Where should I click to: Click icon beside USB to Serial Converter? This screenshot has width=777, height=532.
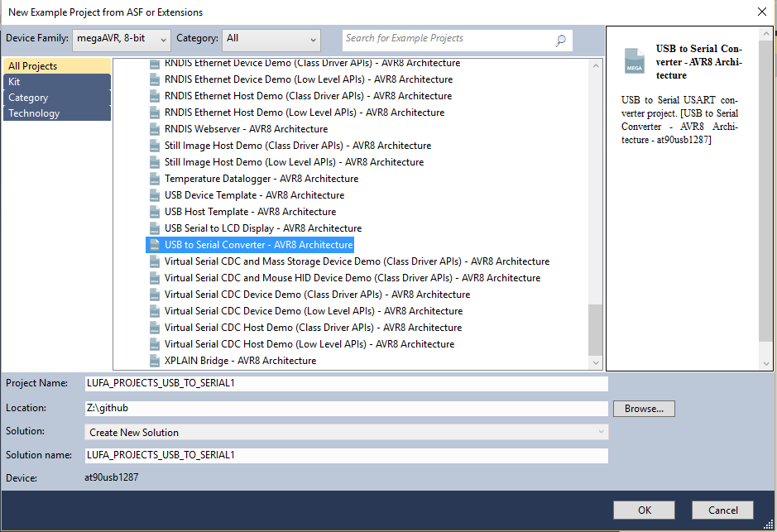(155, 245)
